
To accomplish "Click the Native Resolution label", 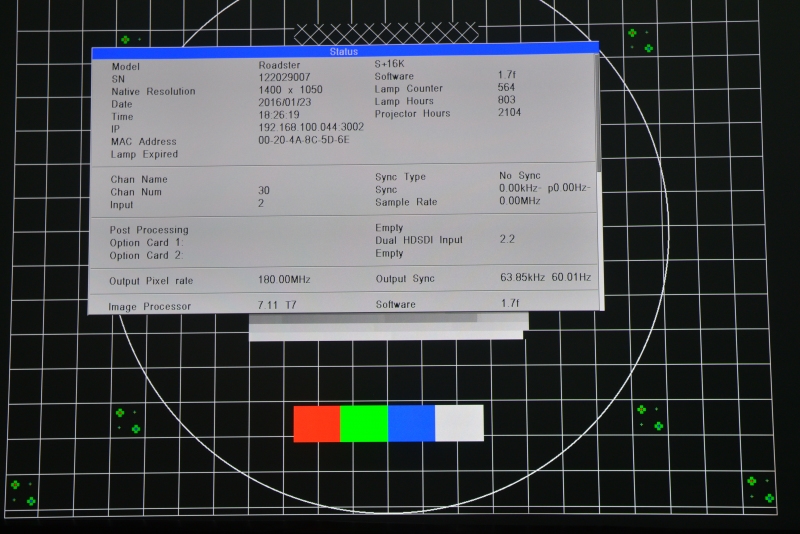I will pyautogui.click(x=153, y=91).
